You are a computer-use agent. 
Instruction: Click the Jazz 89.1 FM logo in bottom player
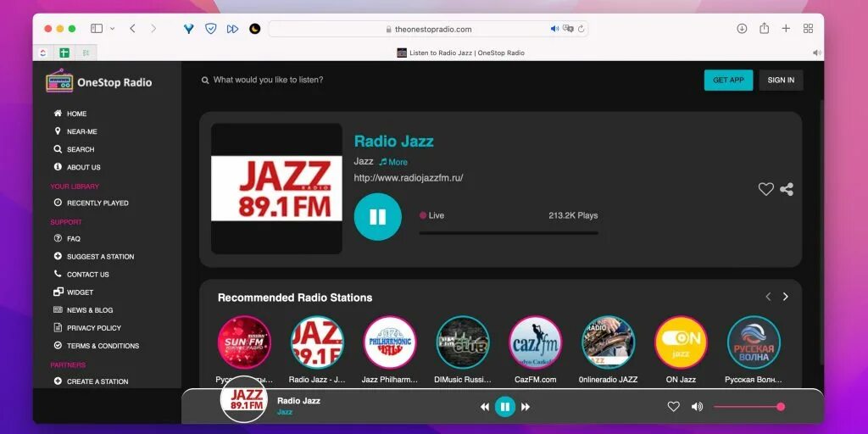click(244, 399)
